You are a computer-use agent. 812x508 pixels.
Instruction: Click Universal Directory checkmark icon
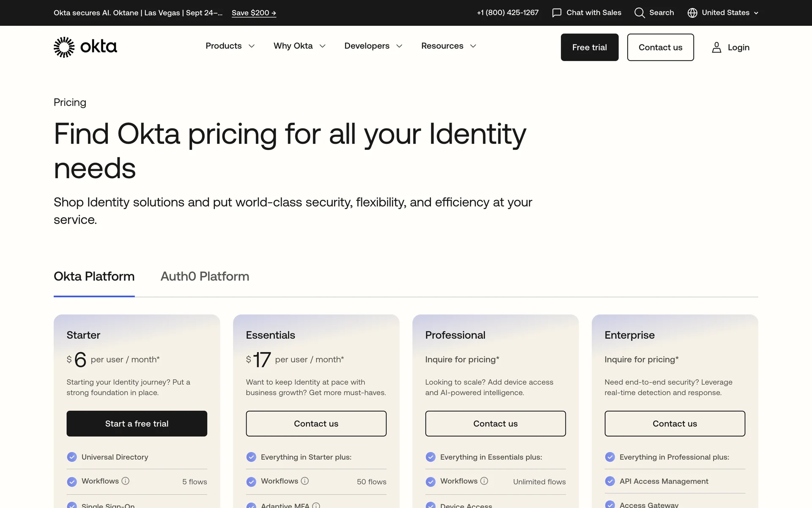click(x=72, y=457)
